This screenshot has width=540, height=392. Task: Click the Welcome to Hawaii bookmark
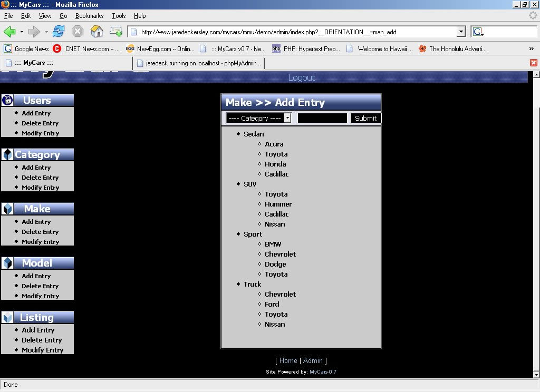[380, 49]
